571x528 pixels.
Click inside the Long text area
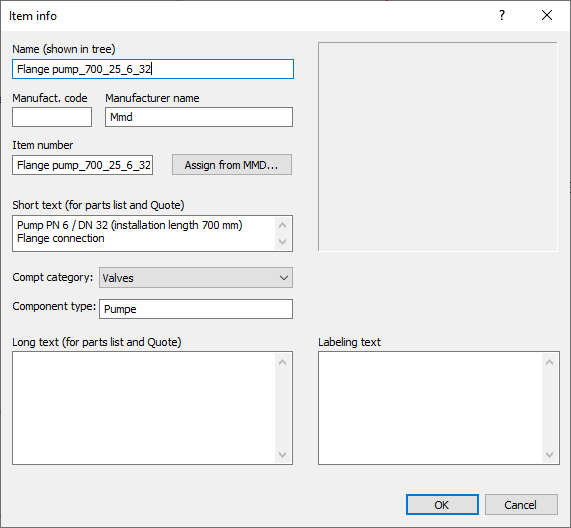[x=144, y=408]
